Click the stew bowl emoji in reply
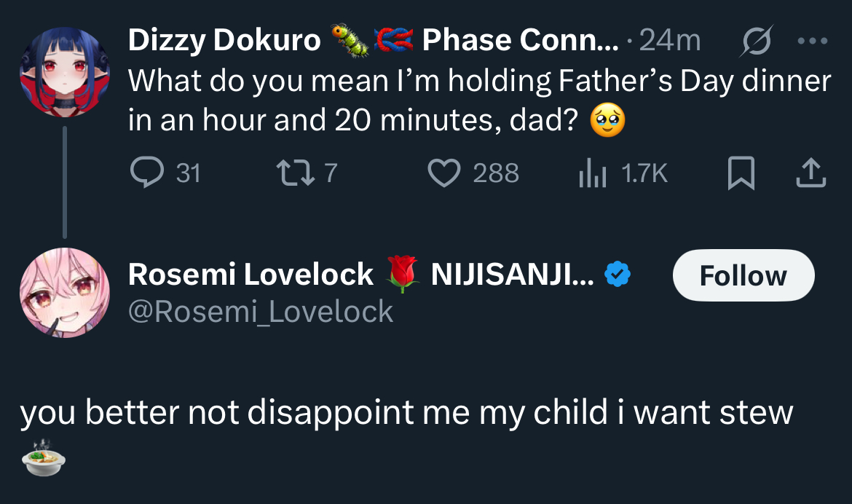 (x=44, y=457)
